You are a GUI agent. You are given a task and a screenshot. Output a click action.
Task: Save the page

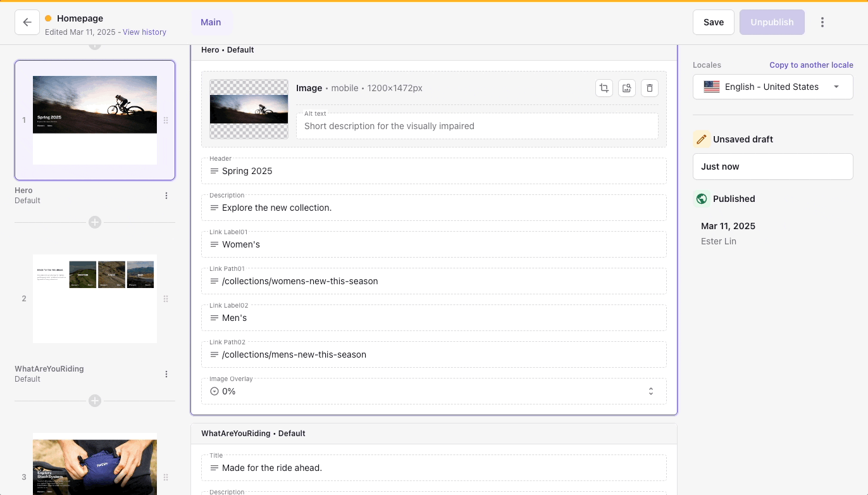pyautogui.click(x=714, y=22)
